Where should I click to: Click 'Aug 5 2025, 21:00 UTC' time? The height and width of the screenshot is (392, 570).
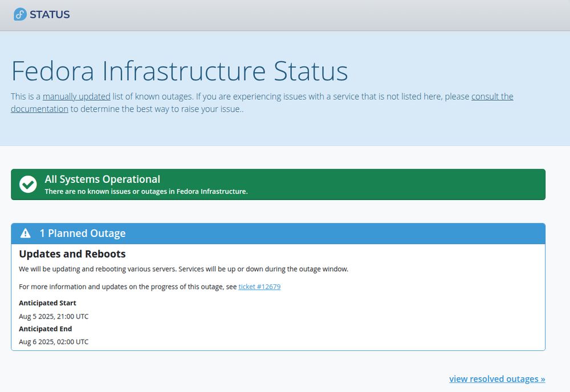54,316
